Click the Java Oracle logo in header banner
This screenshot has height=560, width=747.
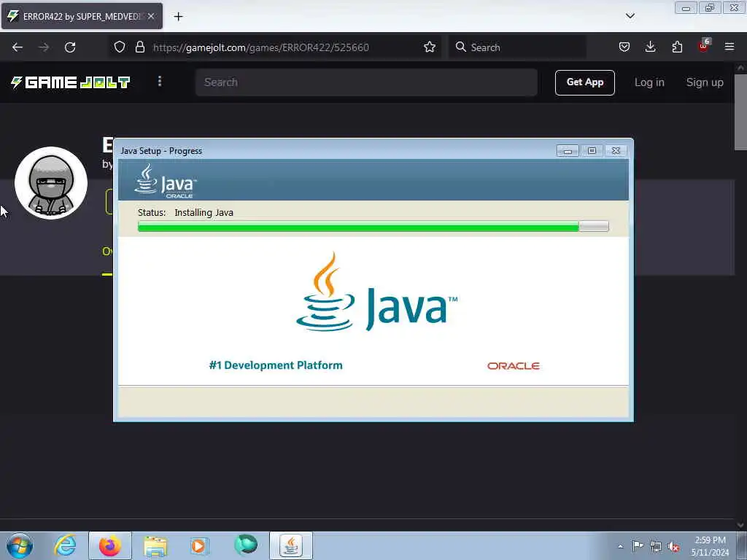[x=166, y=181]
